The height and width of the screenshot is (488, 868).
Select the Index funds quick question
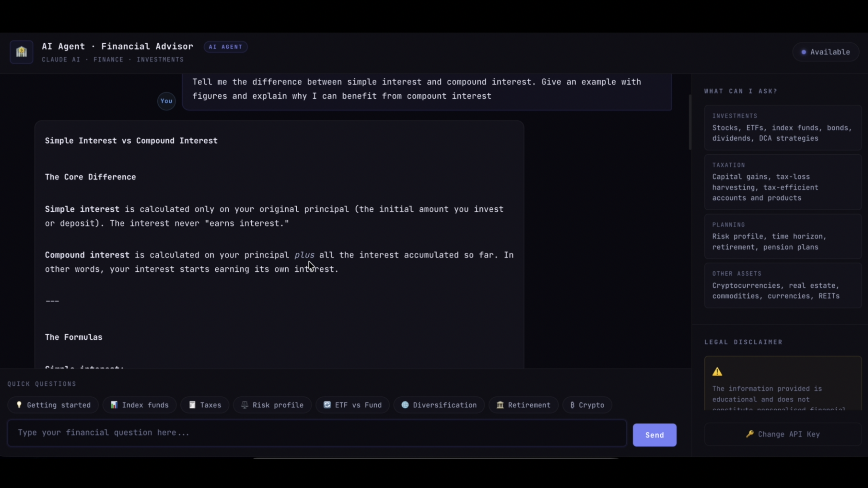coord(140,405)
